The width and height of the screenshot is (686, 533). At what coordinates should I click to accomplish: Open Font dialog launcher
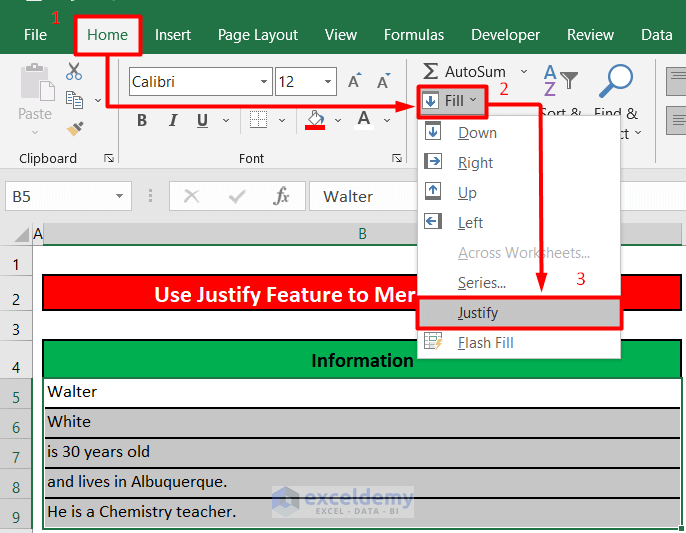(x=397, y=158)
